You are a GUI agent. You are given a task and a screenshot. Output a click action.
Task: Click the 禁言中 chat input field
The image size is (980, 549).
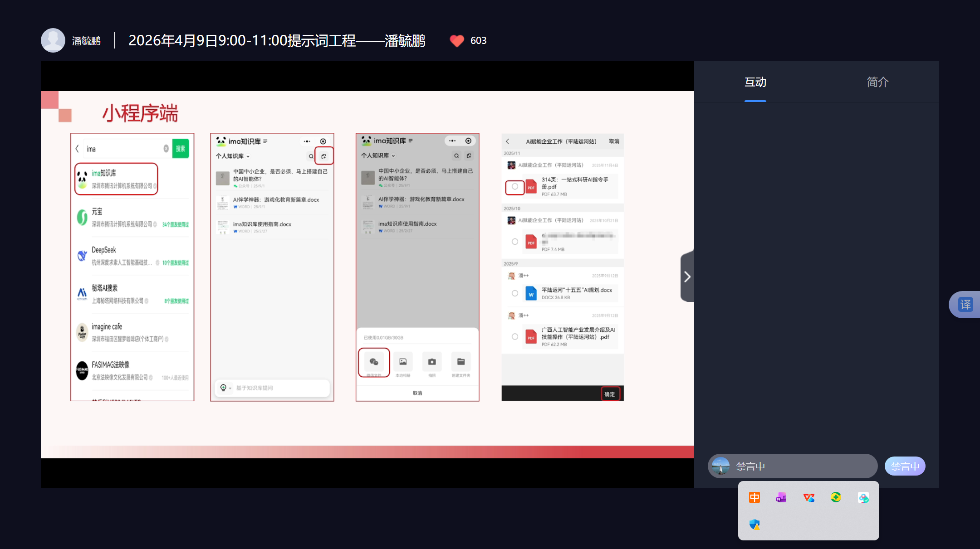799,466
